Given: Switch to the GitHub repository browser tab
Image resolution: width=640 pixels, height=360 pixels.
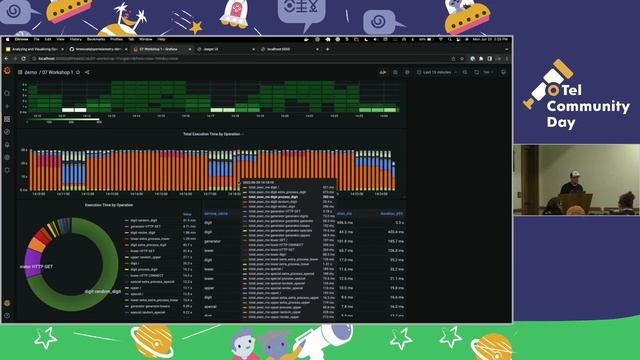Looking at the screenshot, I should (x=98, y=49).
